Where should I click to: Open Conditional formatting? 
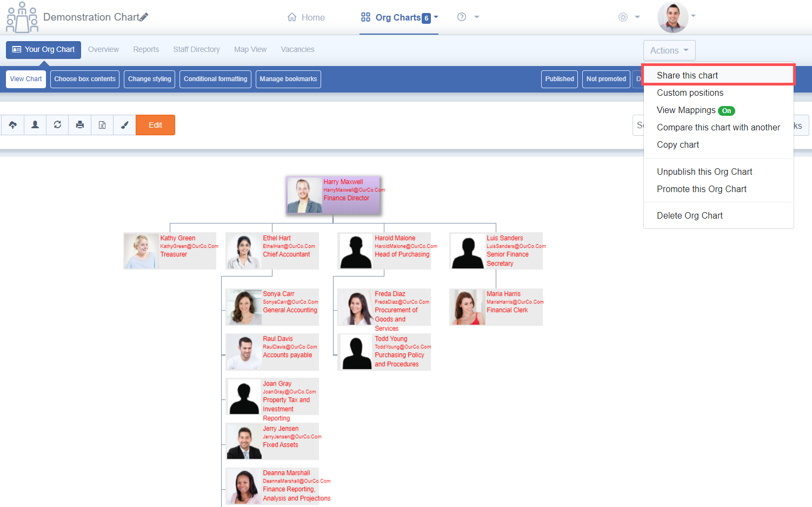[215, 79]
